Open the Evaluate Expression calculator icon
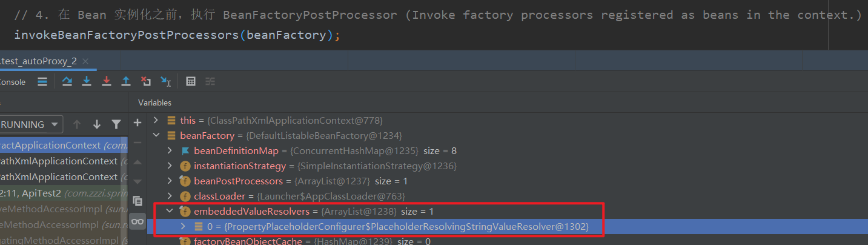The image size is (868, 245). pos(190,81)
